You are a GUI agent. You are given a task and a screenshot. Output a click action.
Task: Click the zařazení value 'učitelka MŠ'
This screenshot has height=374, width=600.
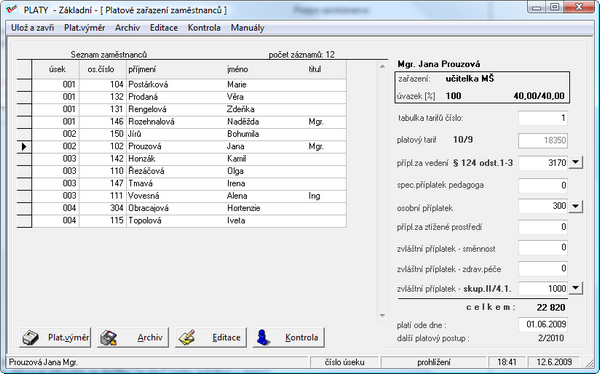tap(470, 79)
